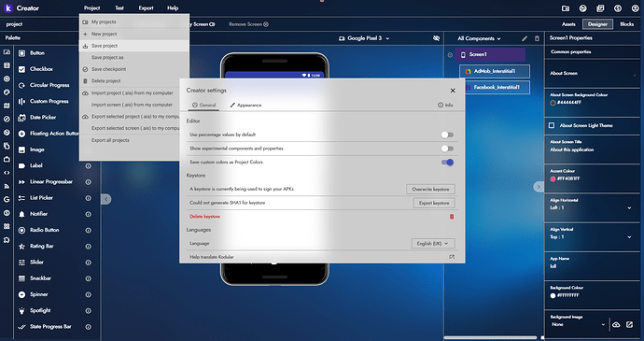Viewport: 644px width, 341px height.
Task: Select the Custom Progress palette icon
Action: tap(21, 101)
